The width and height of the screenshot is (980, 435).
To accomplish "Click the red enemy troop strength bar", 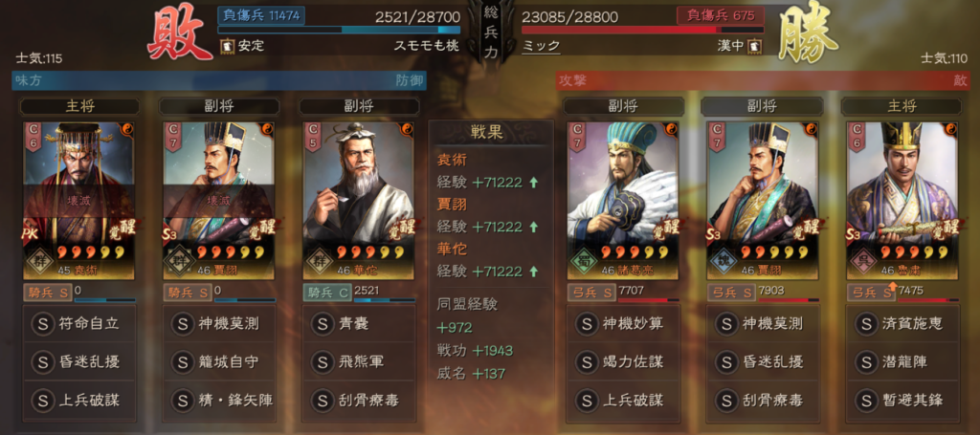I will [642, 30].
